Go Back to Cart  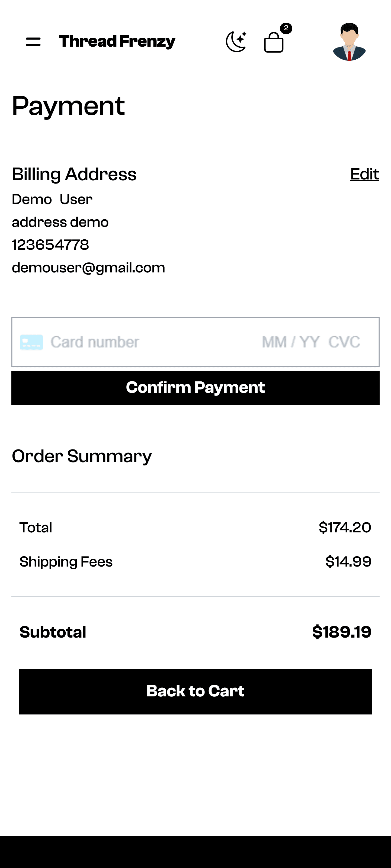point(195,692)
